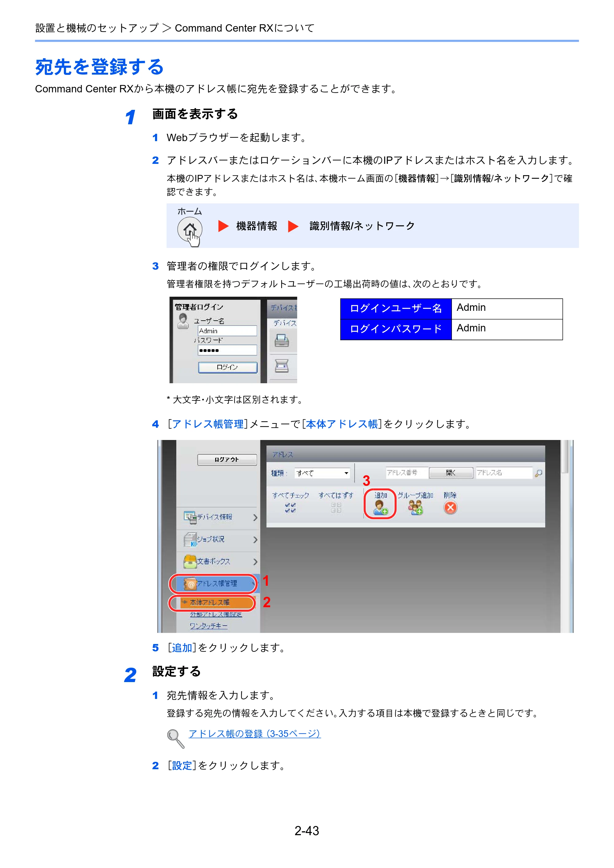The height and width of the screenshot is (868, 614).
Task: Click the vertical scrollbar of browser screenshot
Action: 565,536
